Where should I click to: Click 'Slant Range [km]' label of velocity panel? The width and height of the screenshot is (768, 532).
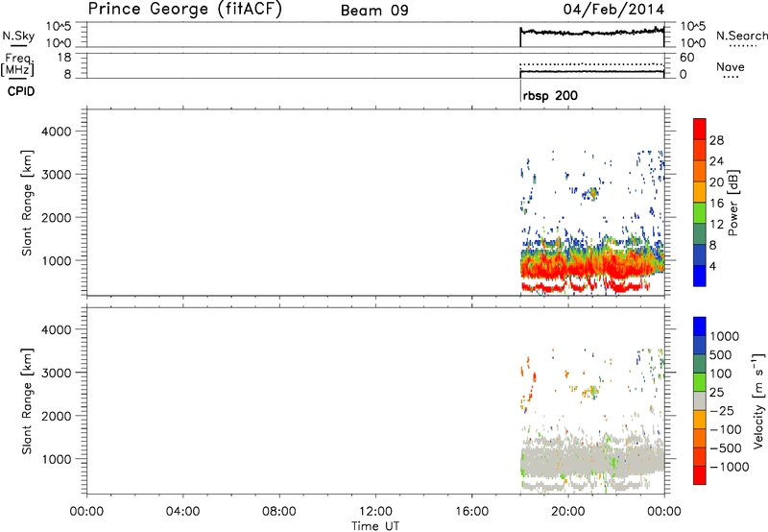27,401
